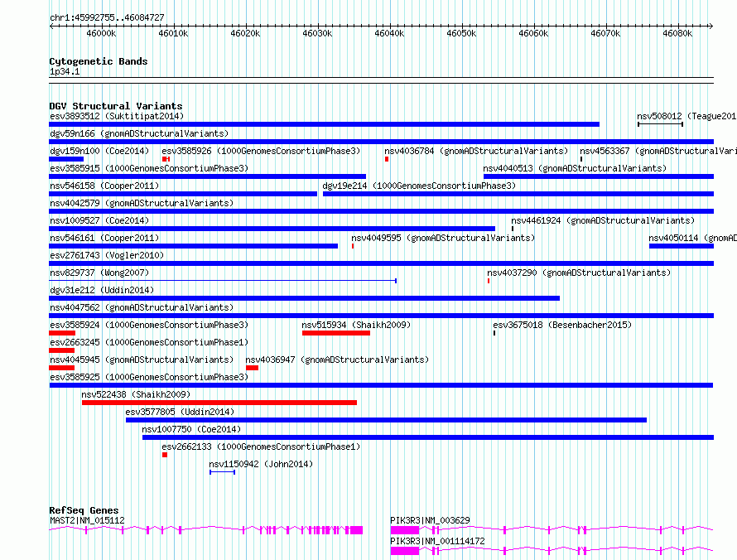Click nsv1150942 (John2014) span marker
This screenshot has width=737, height=560.
pos(222,472)
